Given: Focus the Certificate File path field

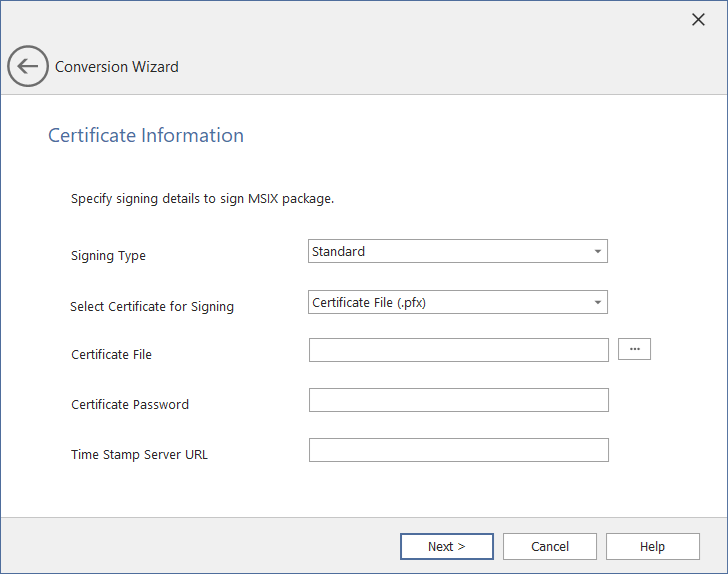Looking at the screenshot, I should [x=458, y=349].
